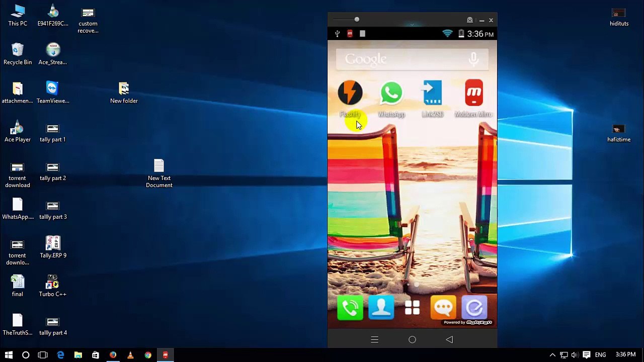Select the 'TheTruthS...' desktop file

tap(18, 325)
